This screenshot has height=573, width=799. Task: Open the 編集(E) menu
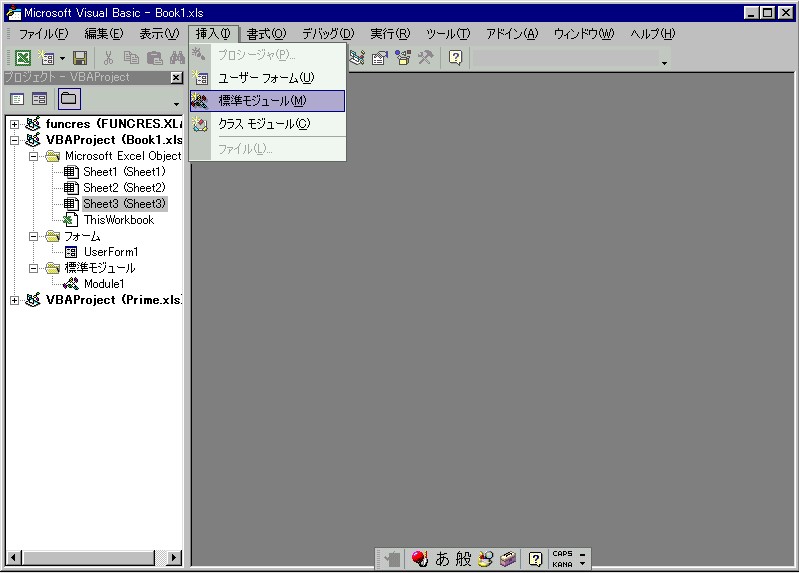click(103, 34)
